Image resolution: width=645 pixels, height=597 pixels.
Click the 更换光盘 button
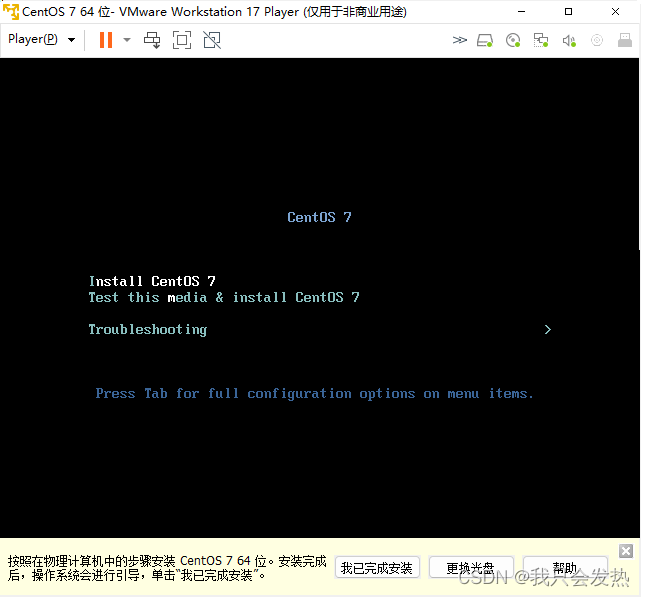(x=471, y=568)
